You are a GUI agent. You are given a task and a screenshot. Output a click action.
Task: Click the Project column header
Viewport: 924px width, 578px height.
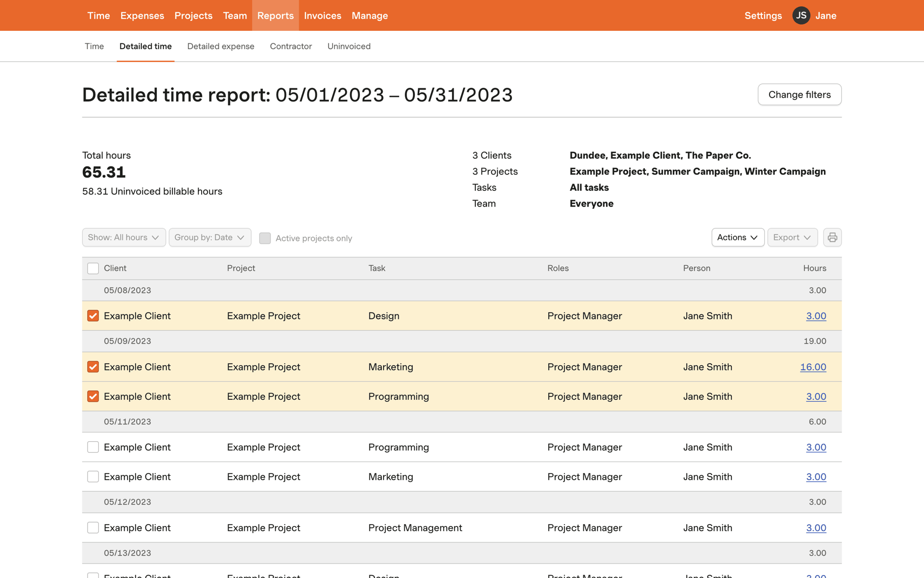point(241,268)
